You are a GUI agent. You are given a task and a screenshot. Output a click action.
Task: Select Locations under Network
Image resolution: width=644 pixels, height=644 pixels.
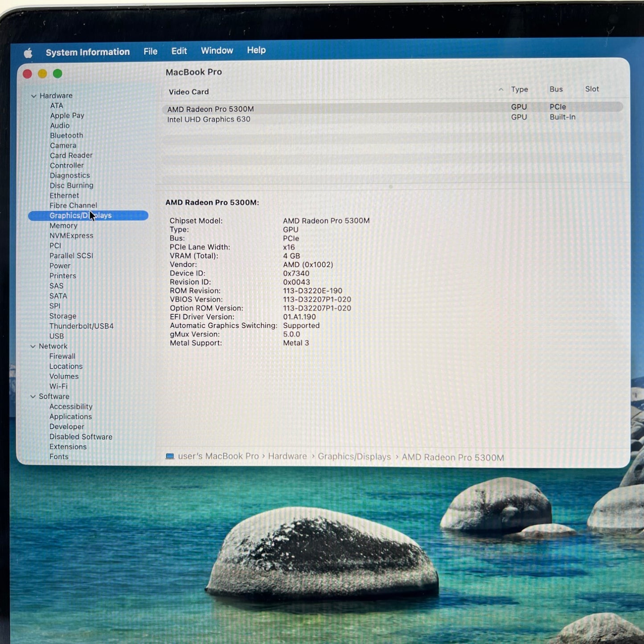[x=66, y=366]
